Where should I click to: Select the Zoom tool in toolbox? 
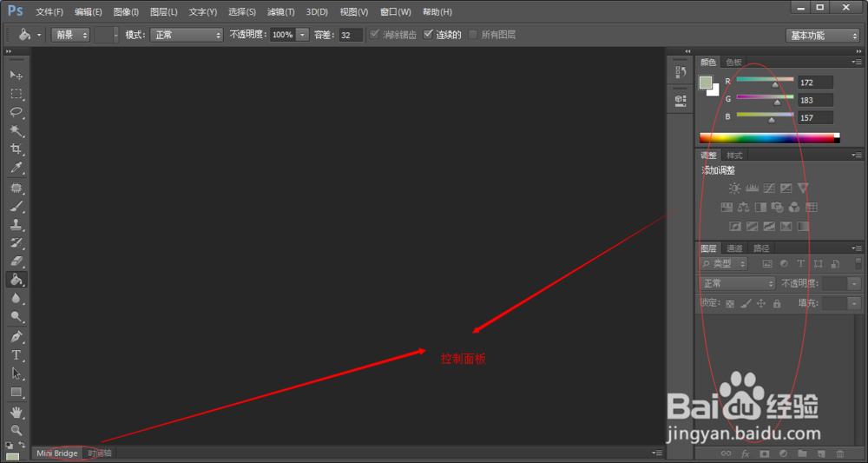pos(16,430)
